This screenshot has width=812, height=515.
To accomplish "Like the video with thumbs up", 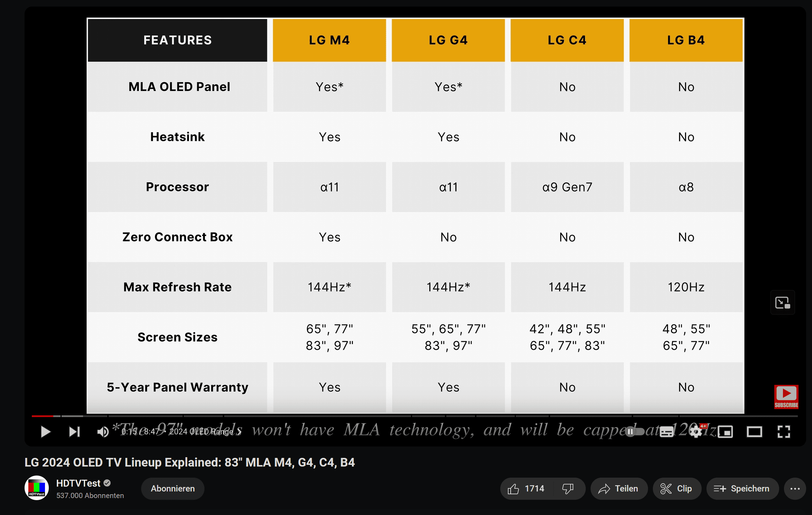I will (x=526, y=488).
